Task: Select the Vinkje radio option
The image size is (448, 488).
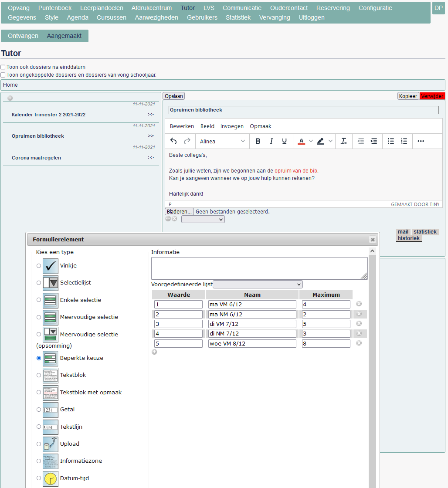Action: click(39, 266)
